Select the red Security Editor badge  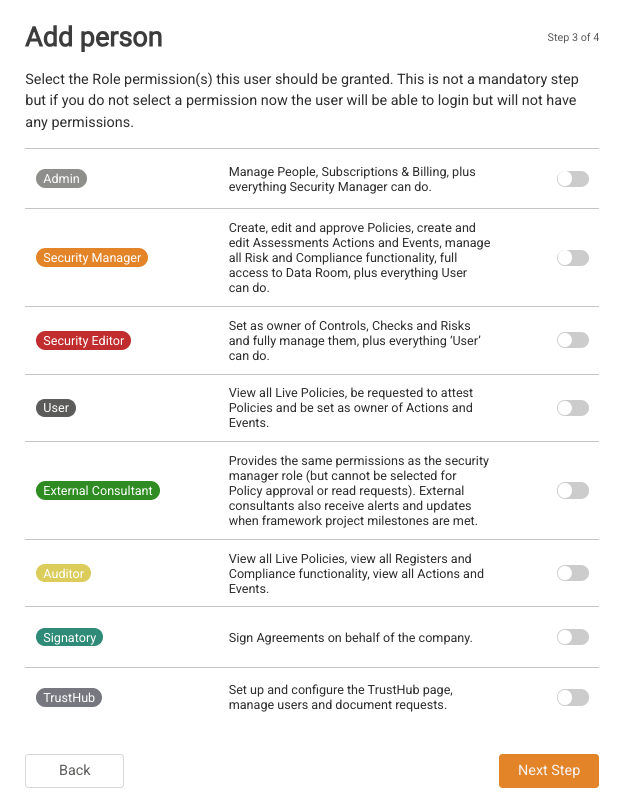coord(84,341)
